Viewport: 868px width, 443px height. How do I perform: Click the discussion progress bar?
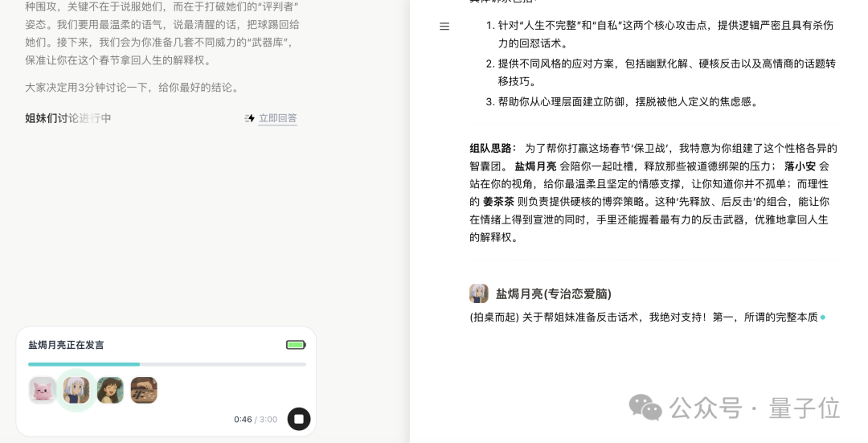(x=167, y=364)
